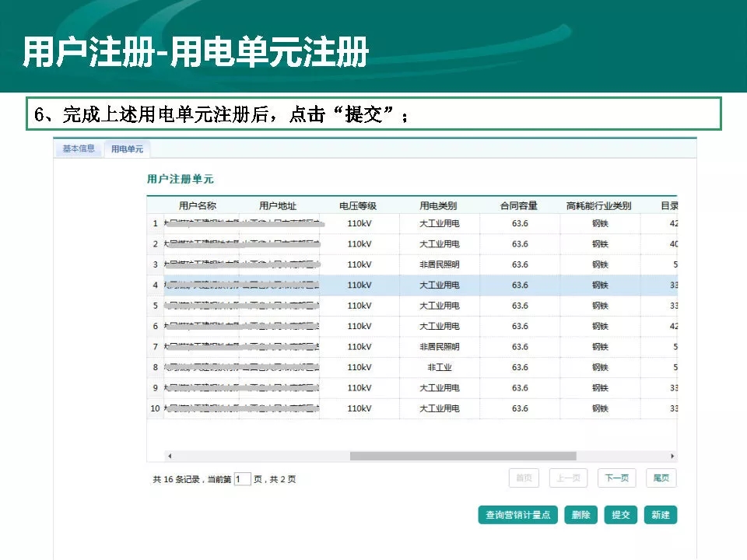Go to next page with 下一页
The width and height of the screenshot is (747, 560).
[x=616, y=478]
